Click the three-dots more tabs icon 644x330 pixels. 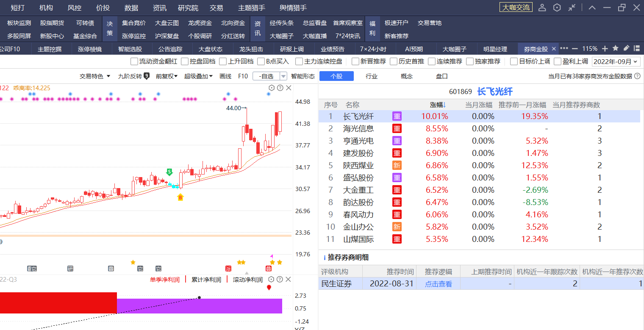click(564, 48)
